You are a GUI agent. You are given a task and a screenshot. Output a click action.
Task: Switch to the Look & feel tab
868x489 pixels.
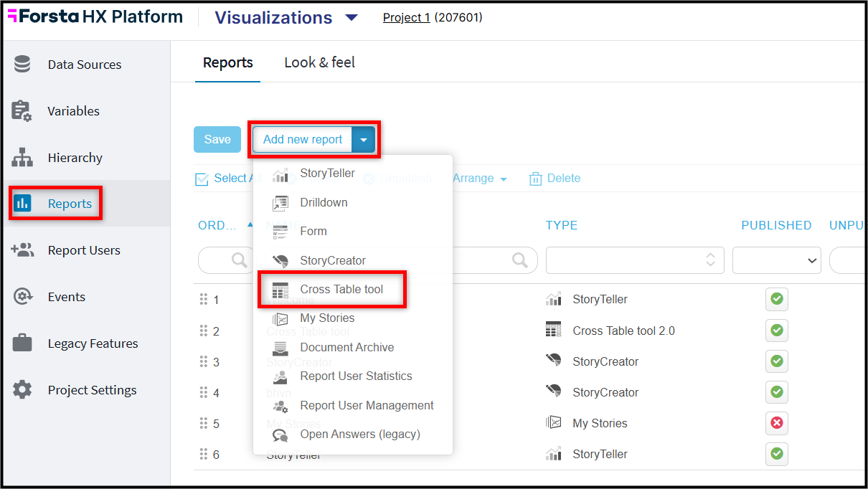coord(320,62)
